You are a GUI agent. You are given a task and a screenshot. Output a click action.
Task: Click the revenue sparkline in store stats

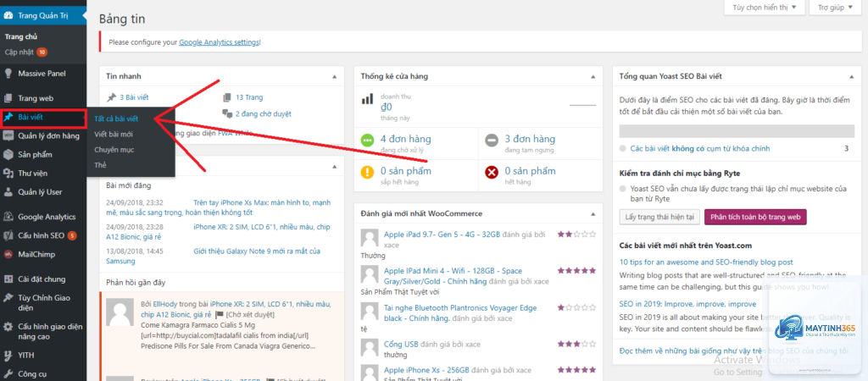tap(582, 104)
